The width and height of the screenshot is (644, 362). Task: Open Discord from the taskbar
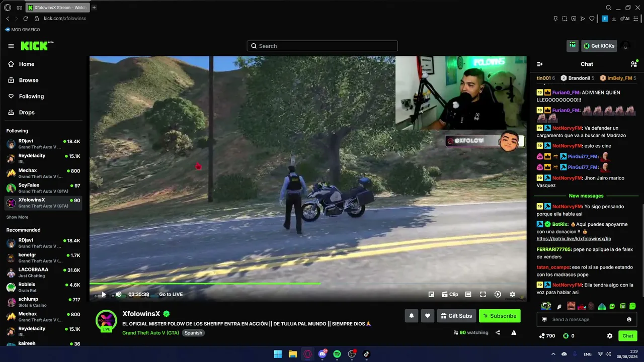pyautogui.click(x=323, y=354)
